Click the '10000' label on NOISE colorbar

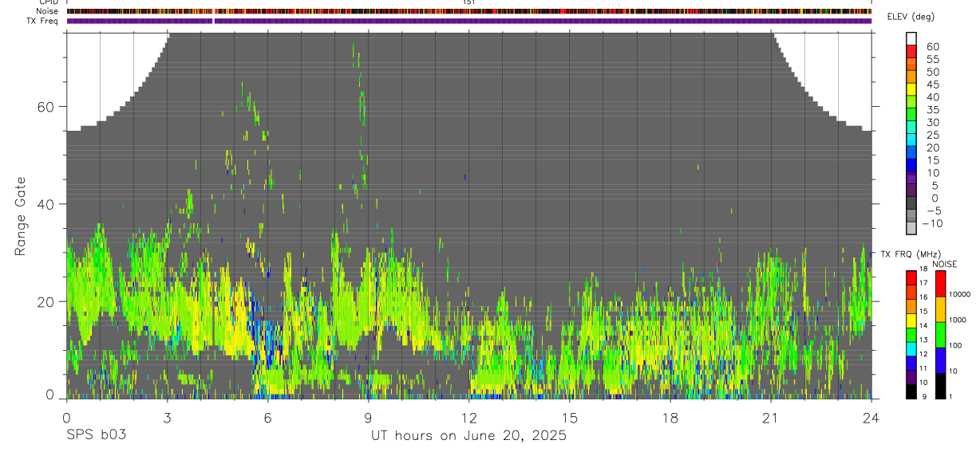coord(962,294)
